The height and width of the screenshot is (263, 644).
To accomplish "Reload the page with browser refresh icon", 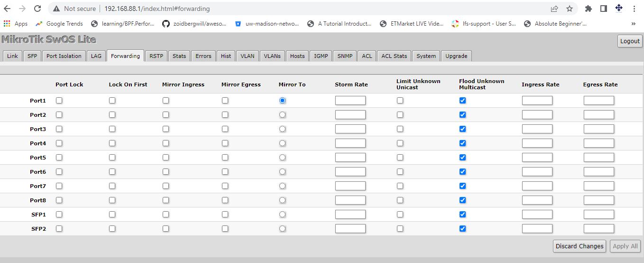I will (x=37, y=9).
